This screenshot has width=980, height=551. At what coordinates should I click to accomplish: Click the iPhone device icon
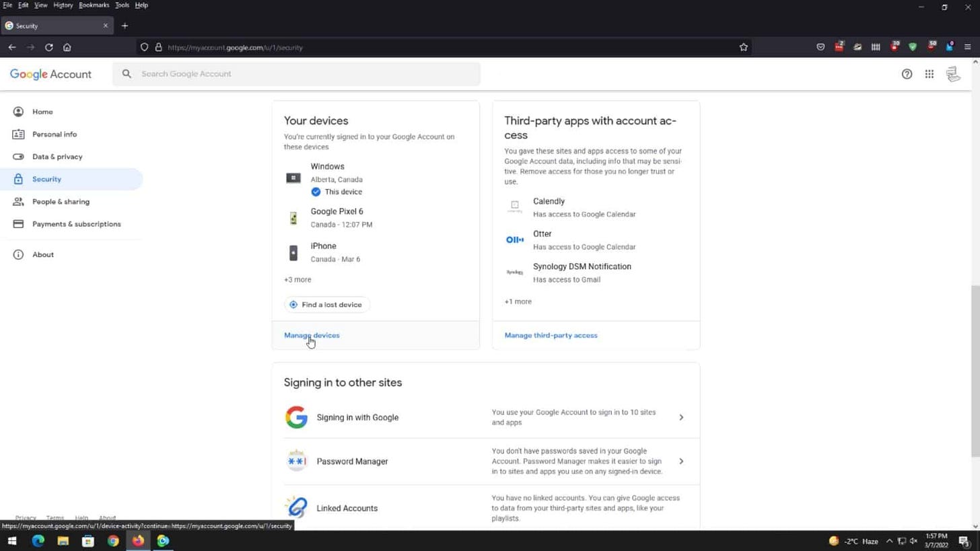coord(293,252)
